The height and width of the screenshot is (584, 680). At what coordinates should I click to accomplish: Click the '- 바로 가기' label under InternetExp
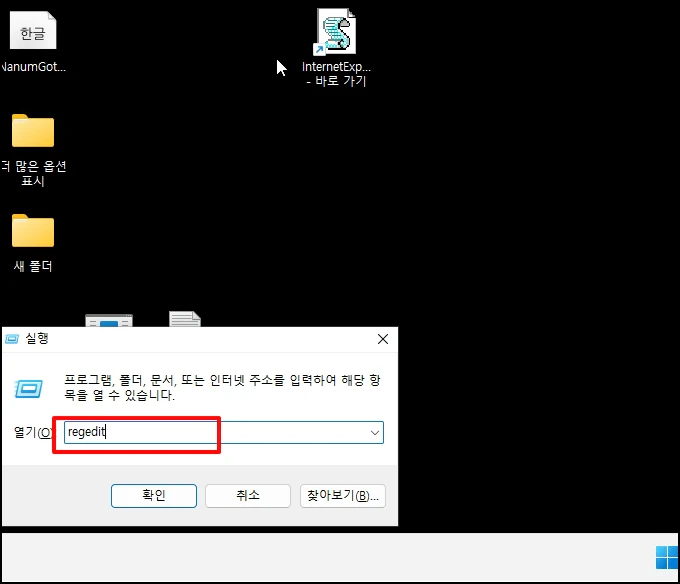click(337, 81)
